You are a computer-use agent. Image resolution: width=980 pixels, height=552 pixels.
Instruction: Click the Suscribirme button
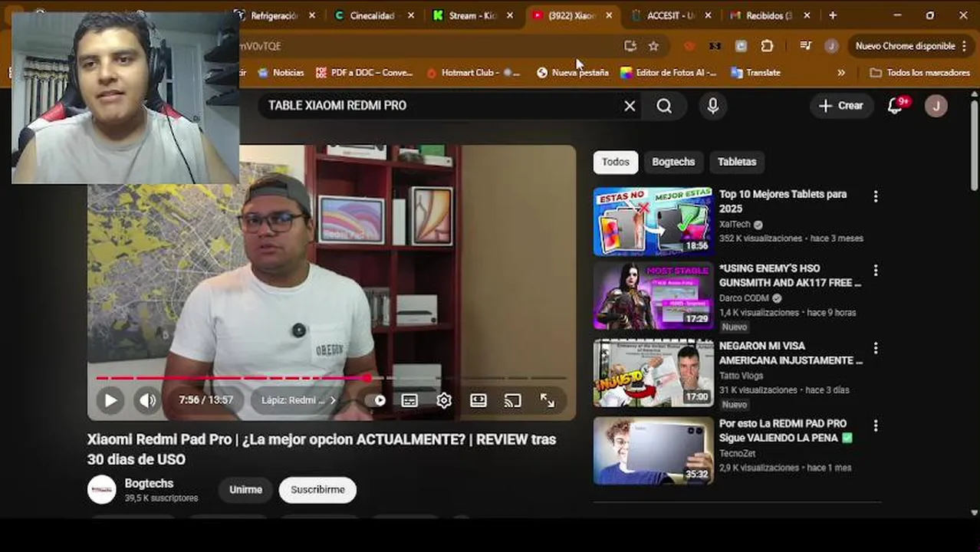coord(317,490)
